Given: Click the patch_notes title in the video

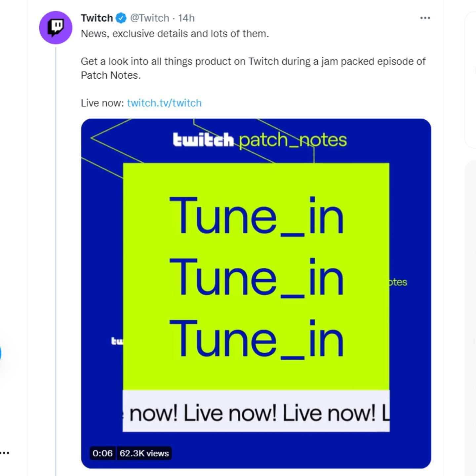Looking at the screenshot, I should [293, 139].
